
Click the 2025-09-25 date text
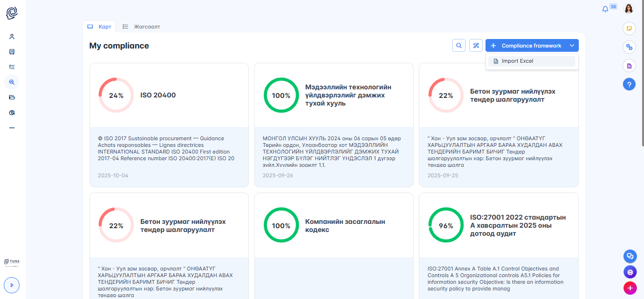click(443, 175)
